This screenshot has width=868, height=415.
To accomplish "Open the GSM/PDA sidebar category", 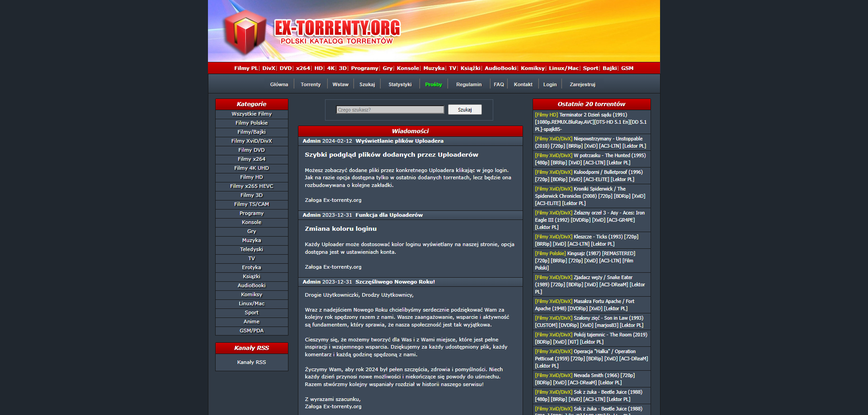I will (251, 331).
